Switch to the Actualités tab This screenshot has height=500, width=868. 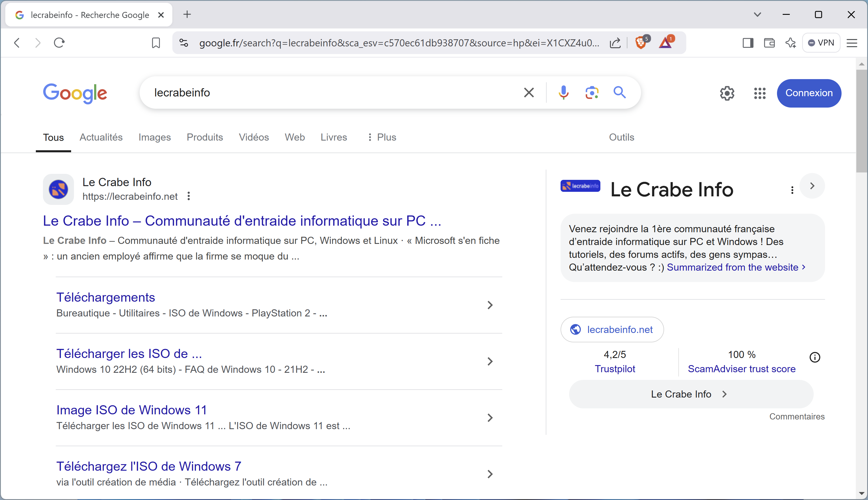101,137
